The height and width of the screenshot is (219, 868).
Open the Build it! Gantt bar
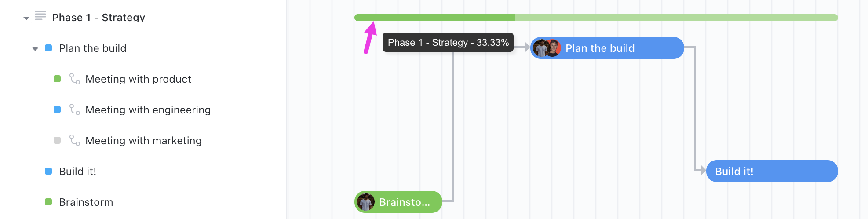coord(772,171)
